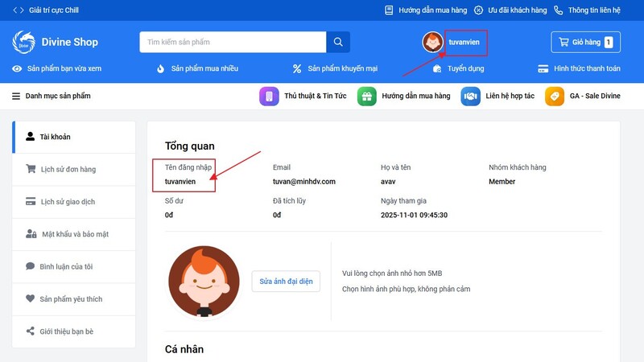Open the hamburger menu icon for categories
Screen dimensions: 644x362
tap(16, 96)
